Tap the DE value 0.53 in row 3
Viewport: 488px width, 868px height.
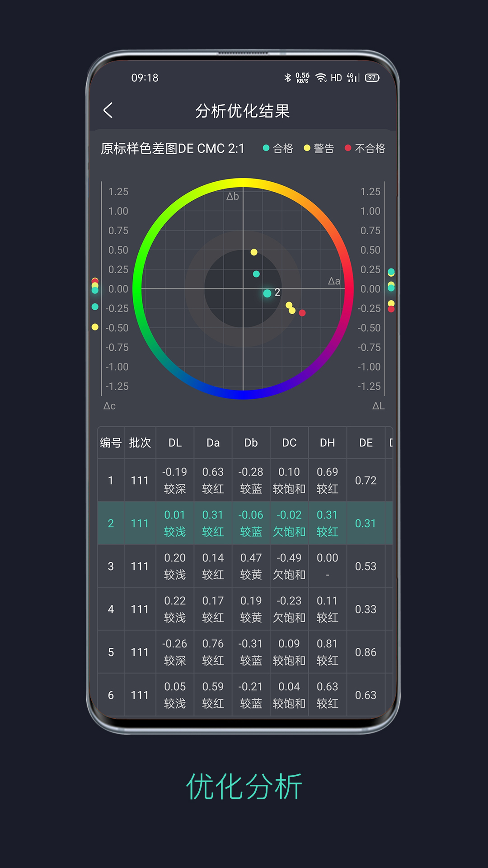[366, 566]
